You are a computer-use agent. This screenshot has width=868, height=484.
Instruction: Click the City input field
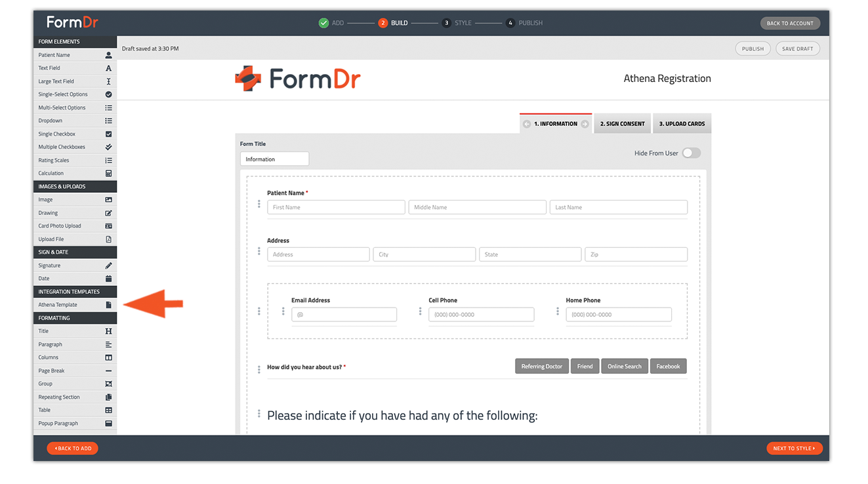[x=424, y=254]
